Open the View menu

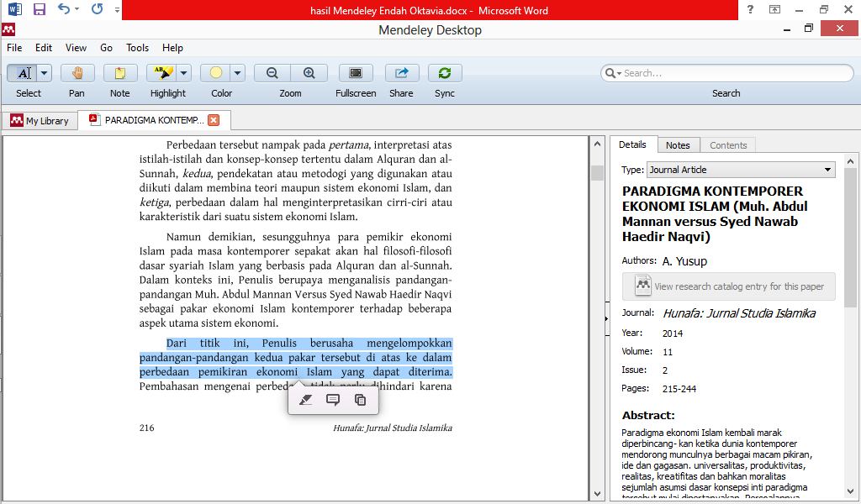coord(76,48)
